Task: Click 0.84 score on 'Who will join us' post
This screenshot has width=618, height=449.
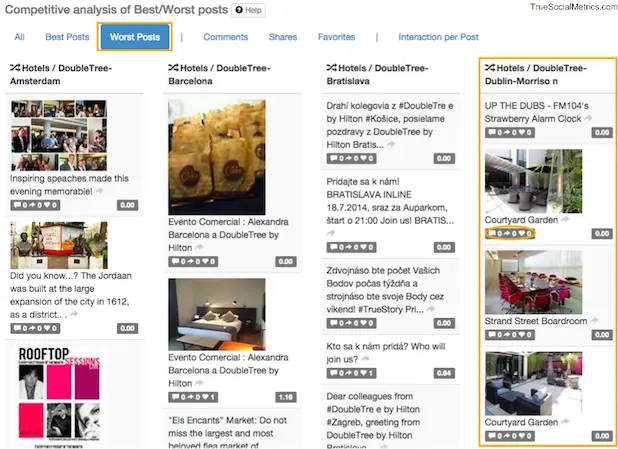Action: click(444, 373)
